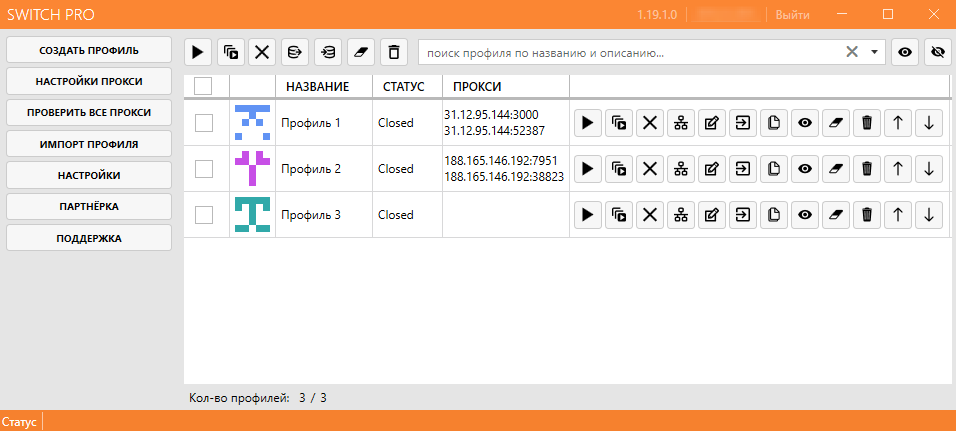Click toolbar database import icon

[328, 52]
